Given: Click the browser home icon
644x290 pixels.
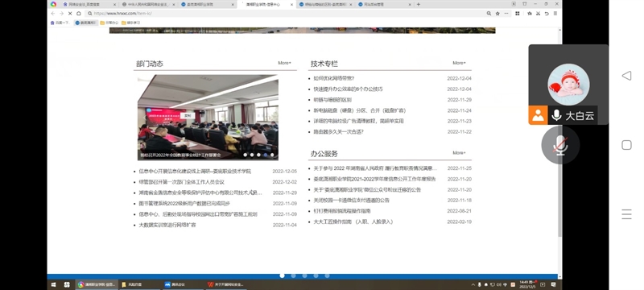Looking at the screenshot, I should point(78,14).
